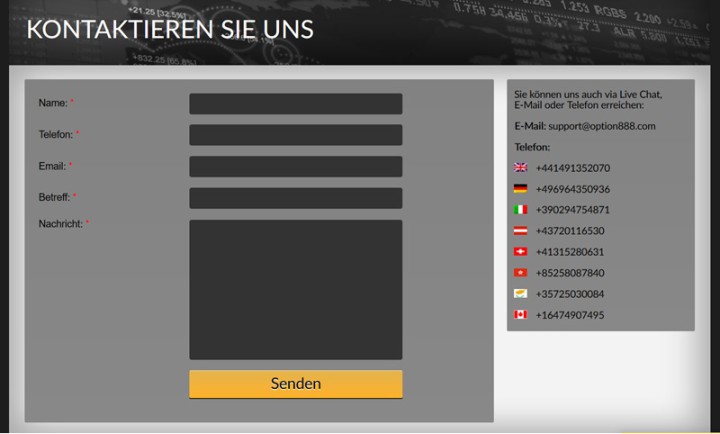
Task: Focus the Email input field
Action: (x=296, y=167)
